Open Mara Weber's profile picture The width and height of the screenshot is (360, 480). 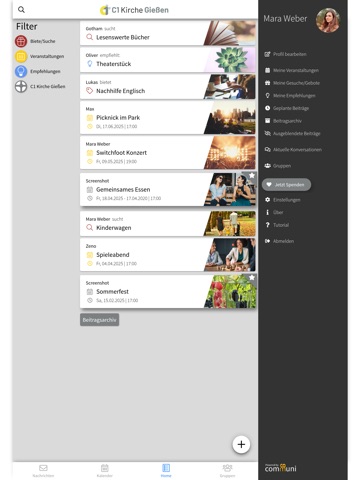328,20
